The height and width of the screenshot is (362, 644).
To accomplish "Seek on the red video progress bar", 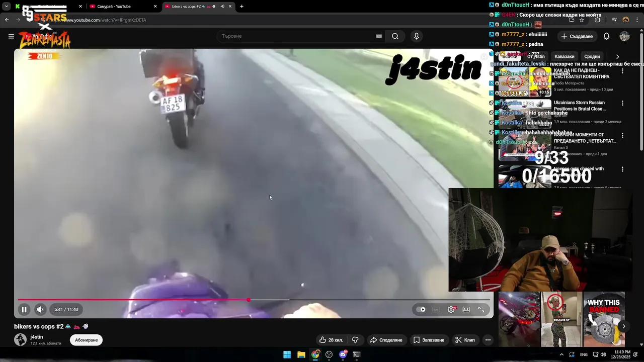I will (254, 300).
